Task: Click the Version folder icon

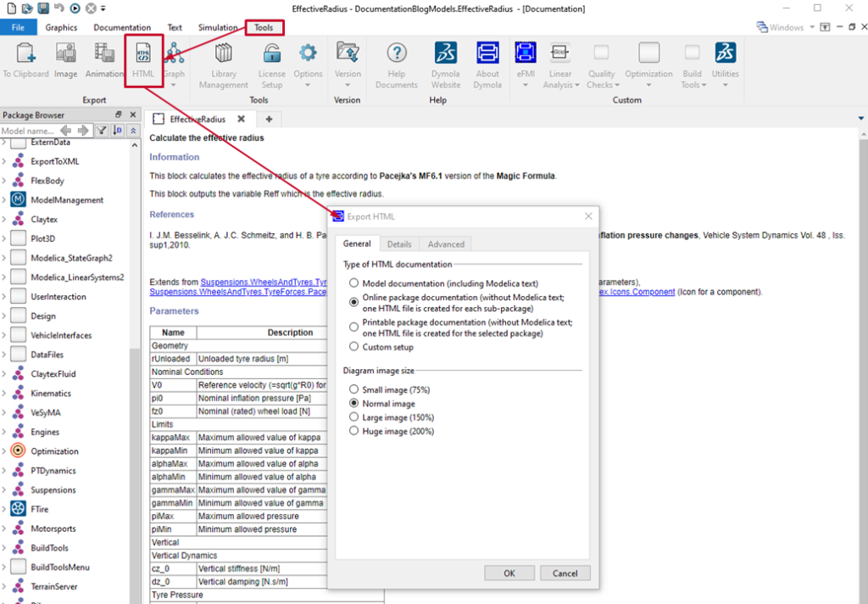Action: point(348,53)
